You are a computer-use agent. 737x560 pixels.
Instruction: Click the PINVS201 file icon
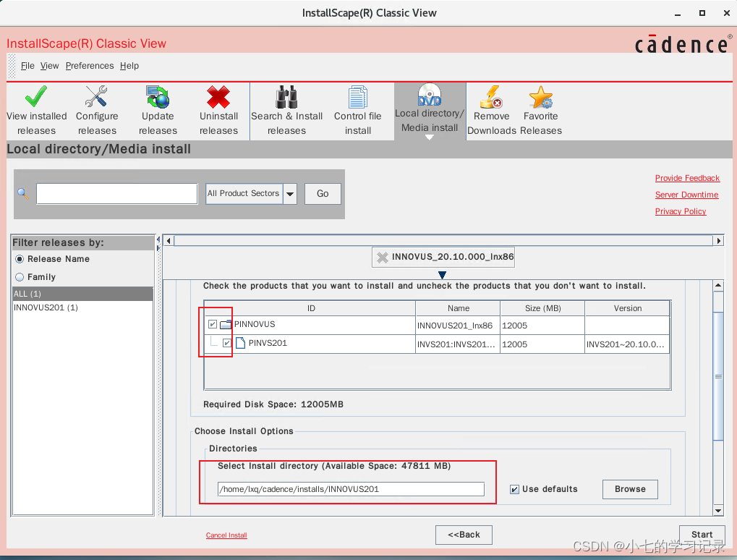tap(240, 343)
